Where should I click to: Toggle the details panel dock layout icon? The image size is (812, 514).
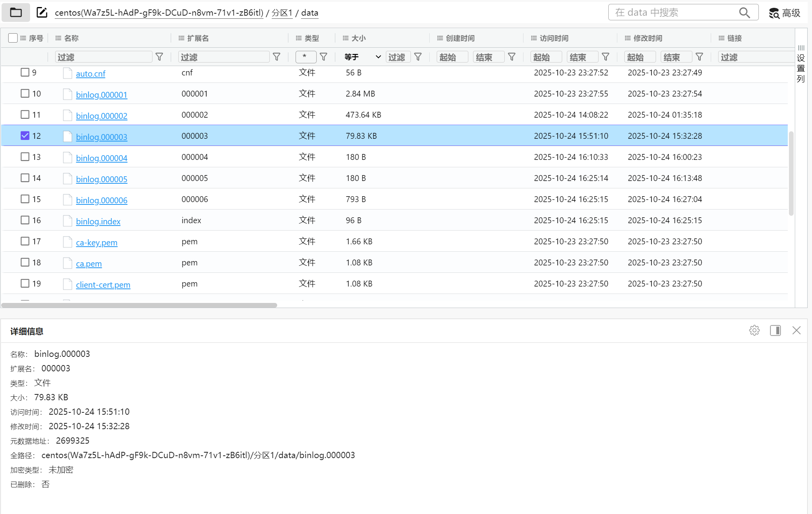[x=775, y=330]
